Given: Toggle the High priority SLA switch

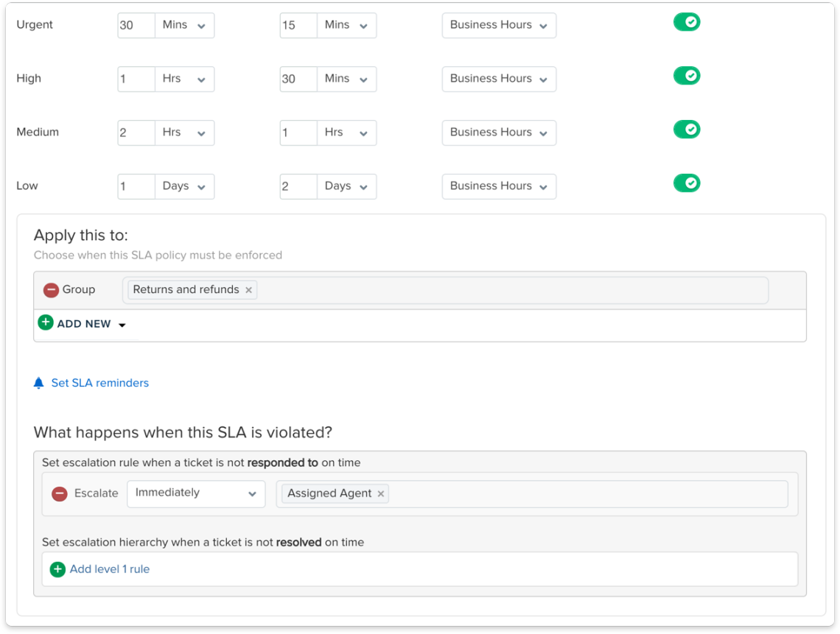Looking at the screenshot, I should point(686,75).
